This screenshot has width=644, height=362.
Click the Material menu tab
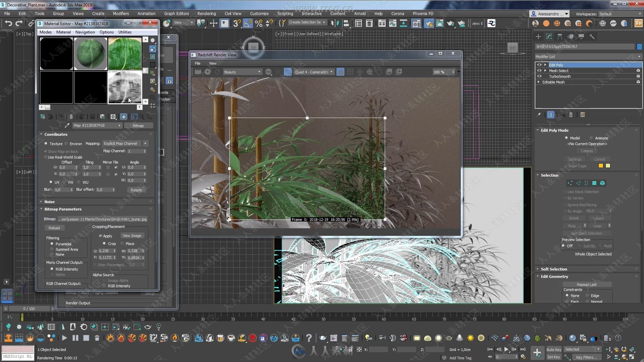coord(63,32)
